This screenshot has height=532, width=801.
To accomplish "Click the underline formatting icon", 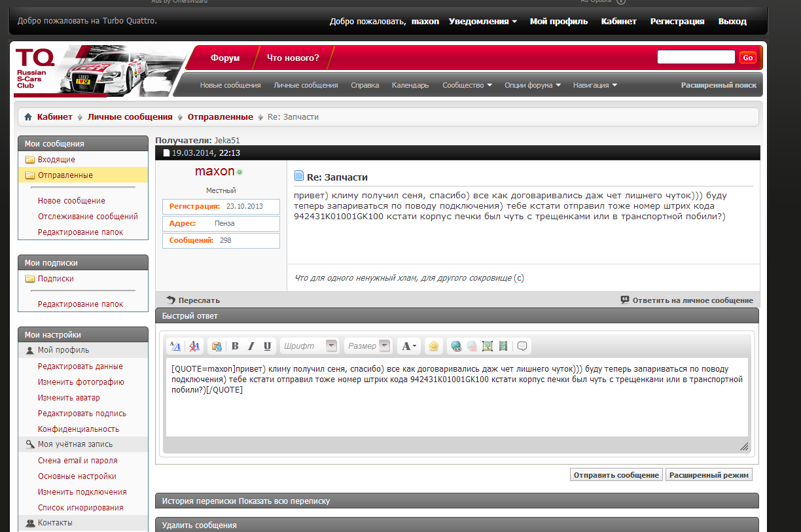I will (267, 346).
